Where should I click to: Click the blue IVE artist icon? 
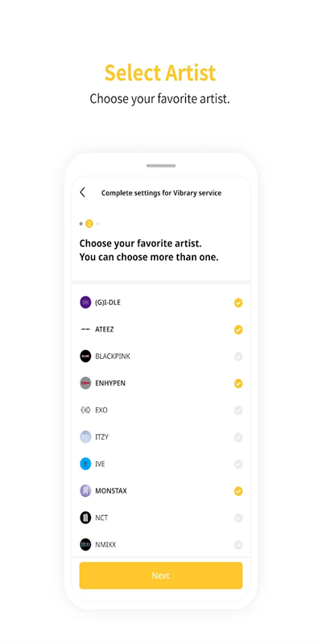click(85, 464)
